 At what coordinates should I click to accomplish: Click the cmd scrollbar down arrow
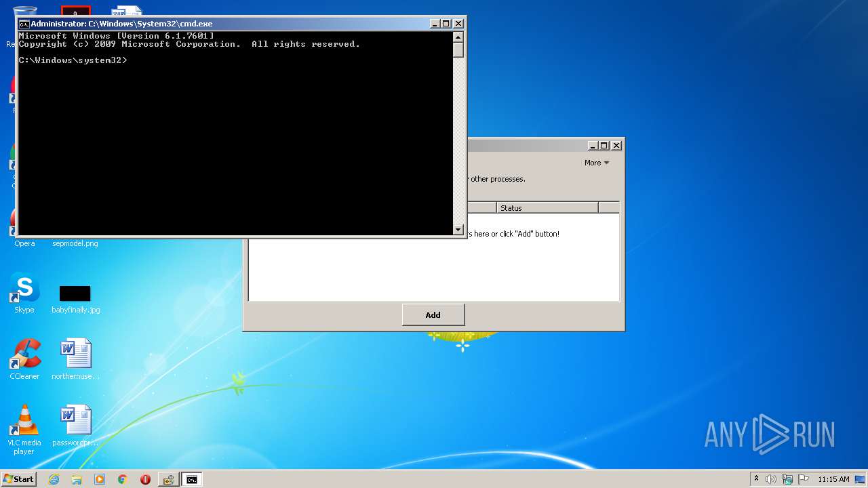pos(458,229)
